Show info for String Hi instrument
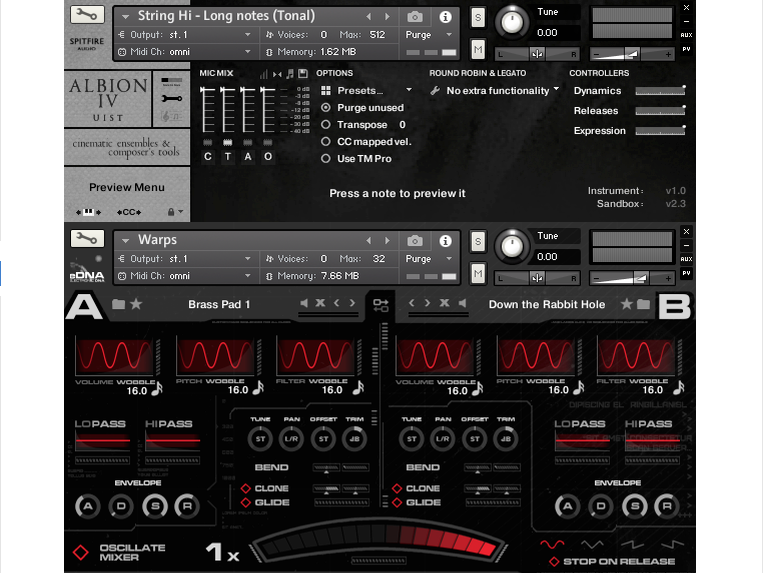 click(x=445, y=17)
